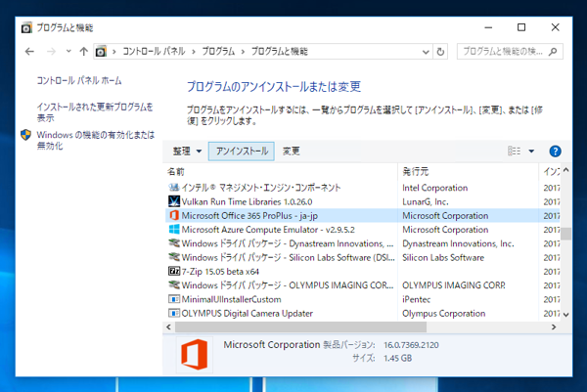Image resolution: width=587 pixels, height=392 pixels.
Task: Click vertical scrollbar down arrow
Action: pyautogui.click(x=566, y=315)
